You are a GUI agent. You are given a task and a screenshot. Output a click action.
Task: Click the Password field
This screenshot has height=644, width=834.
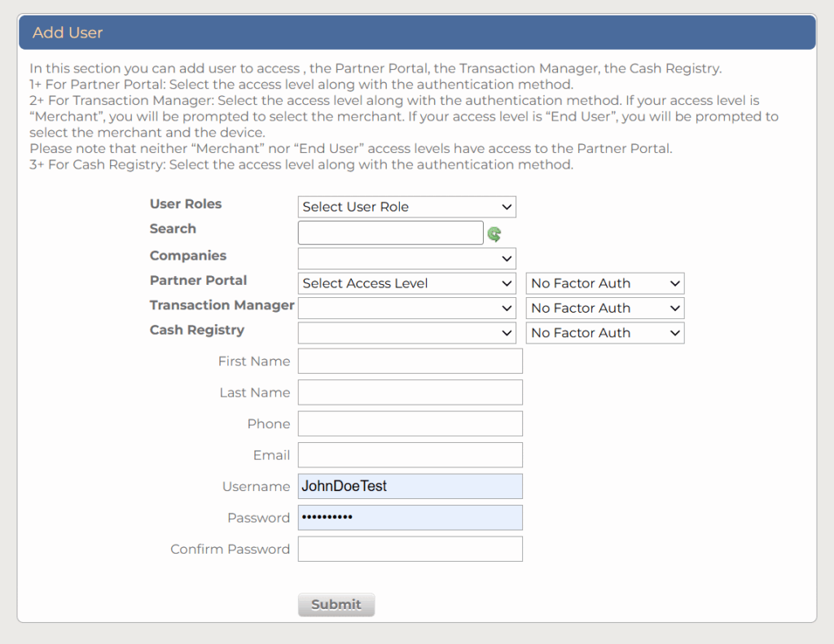(410, 518)
